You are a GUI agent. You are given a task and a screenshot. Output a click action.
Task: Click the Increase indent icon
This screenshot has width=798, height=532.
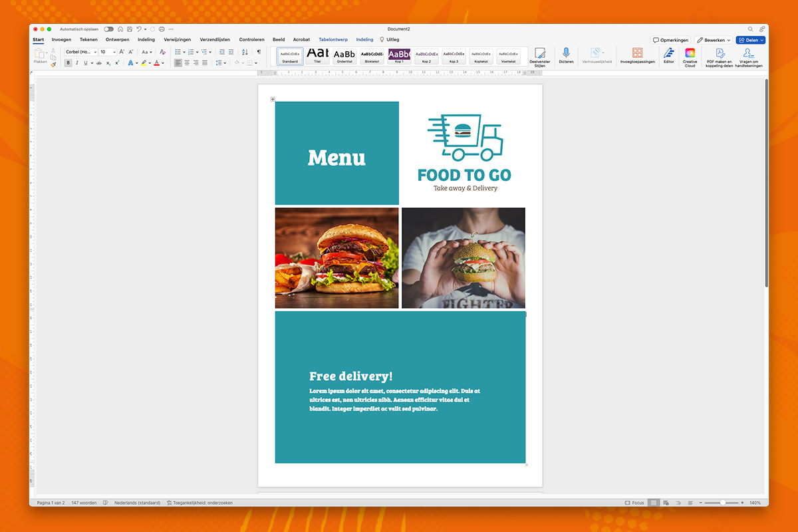pos(231,52)
